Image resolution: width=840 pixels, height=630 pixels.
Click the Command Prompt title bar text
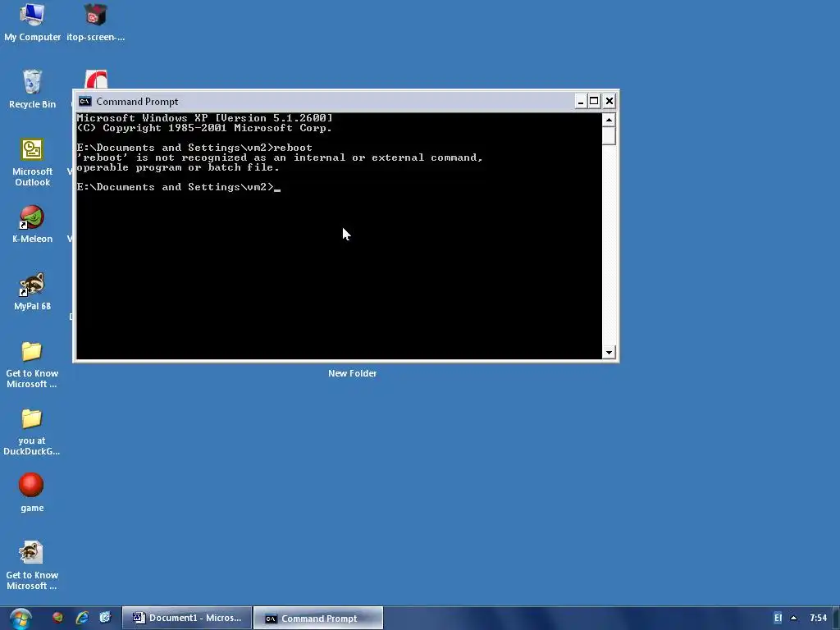point(137,102)
